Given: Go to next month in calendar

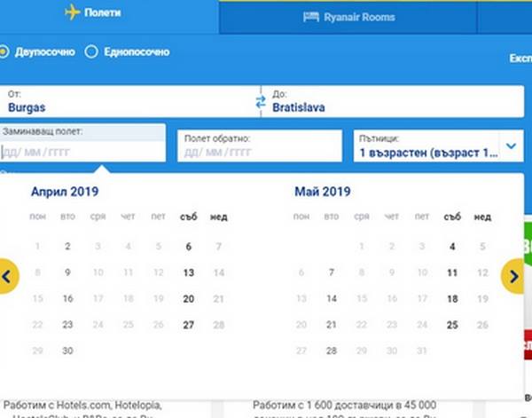Looking at the screenshot, I should pos(513,276).
